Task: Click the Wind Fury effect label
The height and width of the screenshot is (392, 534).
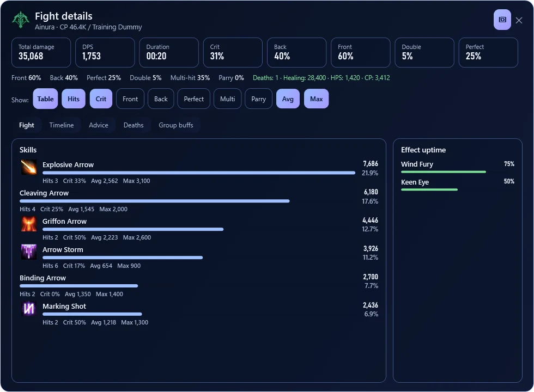Action: click(x=417, y=164)
